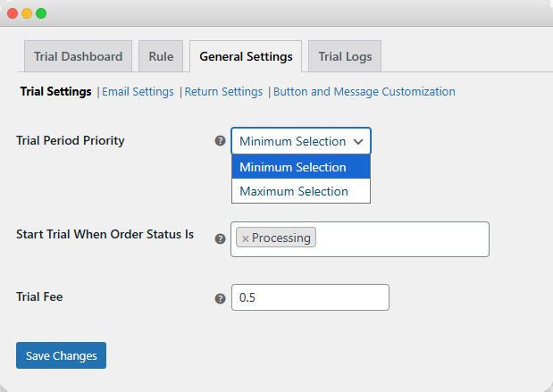Go to the Trial Logs tab

click(345, 56)
